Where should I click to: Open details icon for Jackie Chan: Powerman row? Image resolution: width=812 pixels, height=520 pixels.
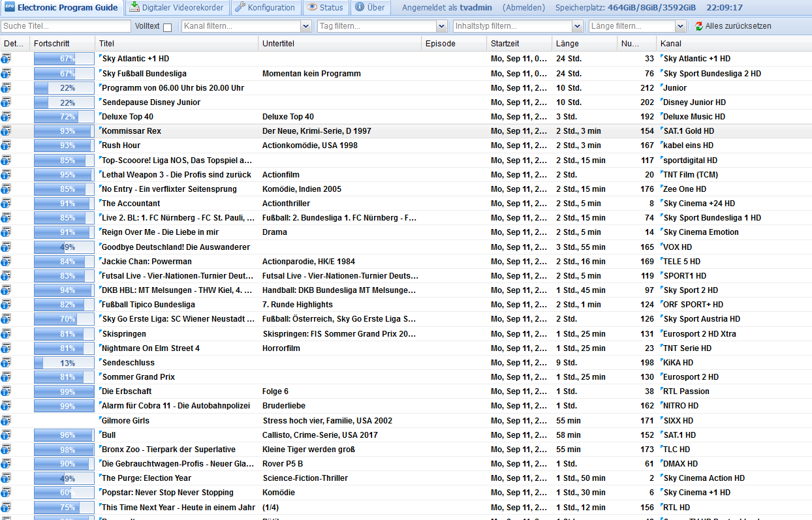coord(7,261)
